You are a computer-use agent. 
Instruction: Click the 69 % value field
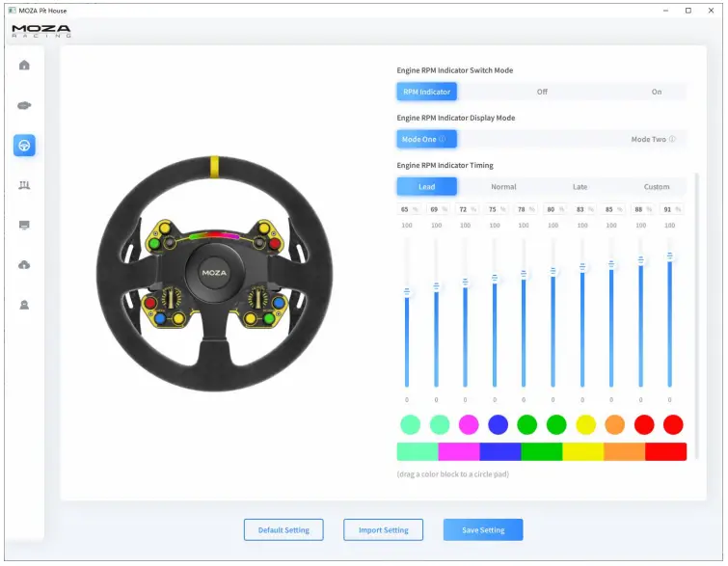click(438, 209)
